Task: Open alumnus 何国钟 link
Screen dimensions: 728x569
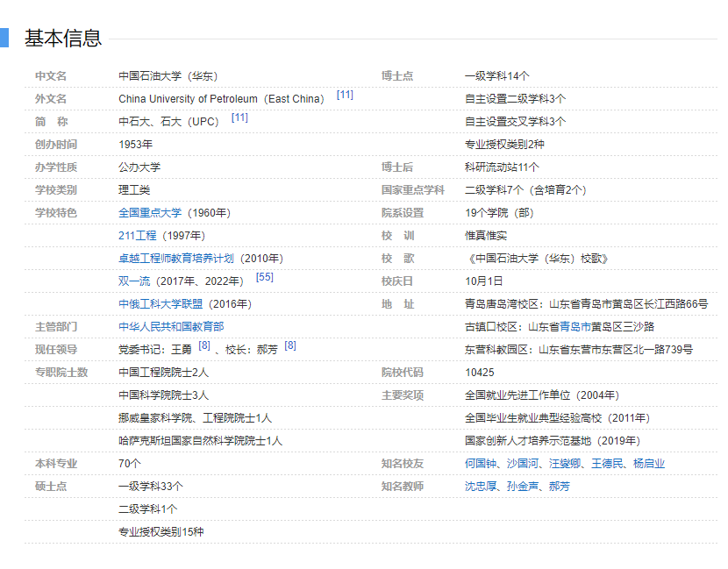Action: pos(481,464)
